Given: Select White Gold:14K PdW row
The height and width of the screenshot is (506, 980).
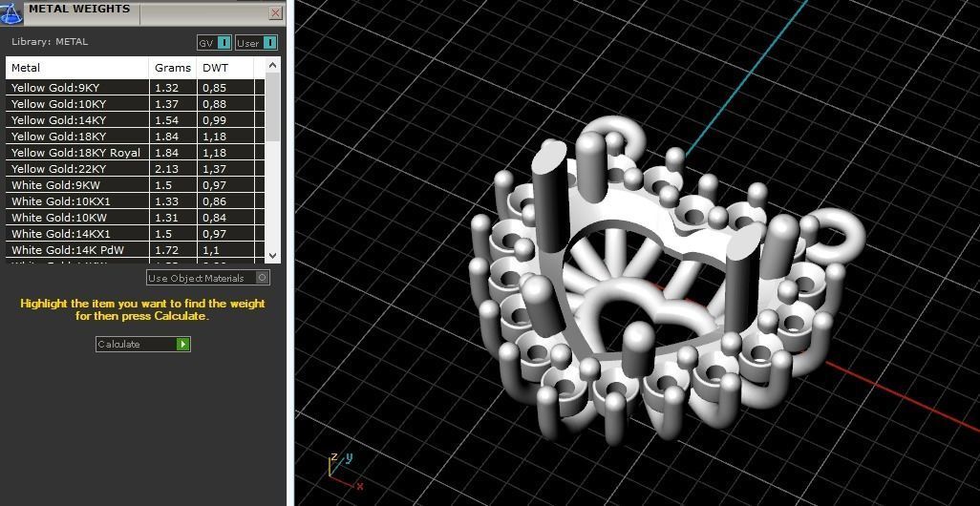Looking at the screenshot, I should point(135,250).
